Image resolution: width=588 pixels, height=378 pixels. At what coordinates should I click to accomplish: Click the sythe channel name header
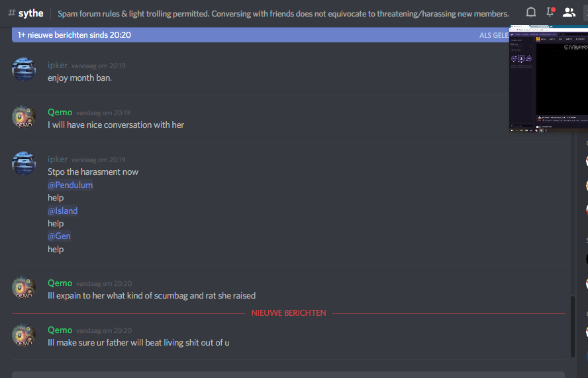pos(30,13)
